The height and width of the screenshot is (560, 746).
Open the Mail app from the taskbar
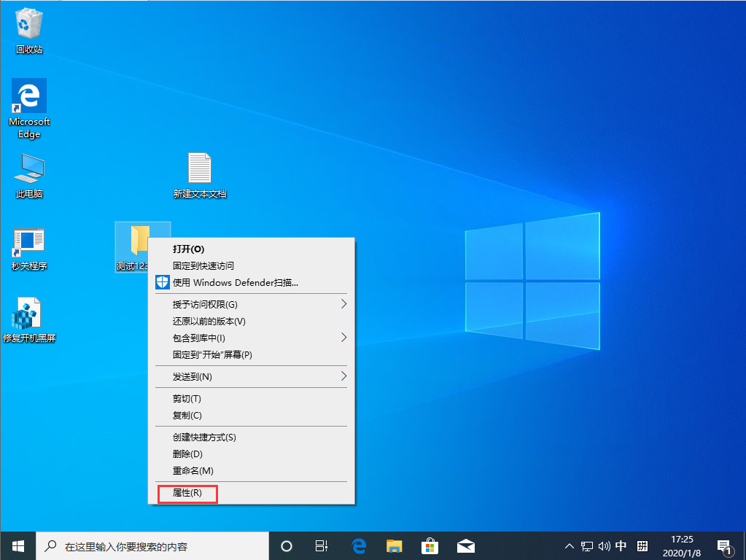click(465, 545)
